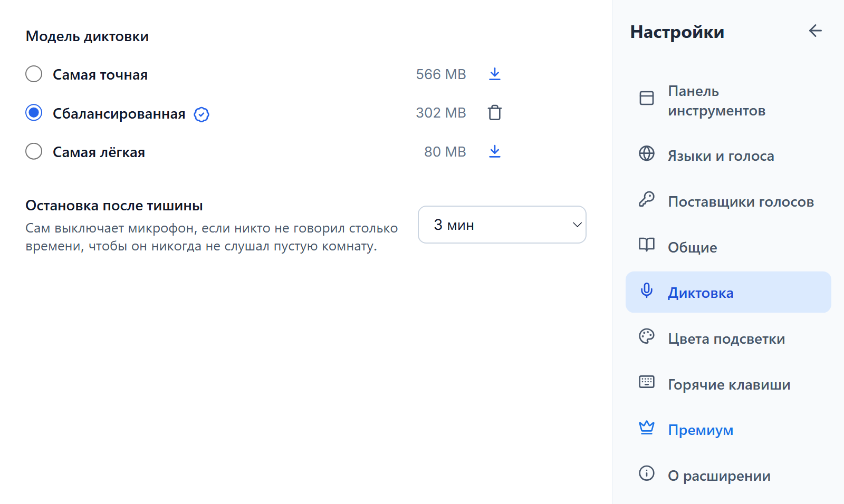This screenshot has height=504, width=844.
Task: Download the Самая лёгкая model
Action: pyautogui.click(x=495, y=152)
